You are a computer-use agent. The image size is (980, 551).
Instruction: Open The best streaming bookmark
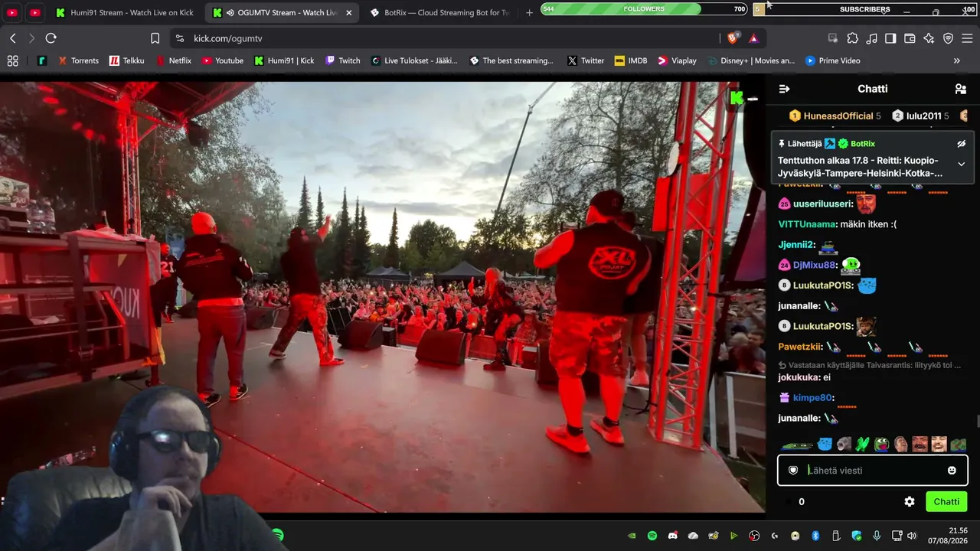pos(511,60)
